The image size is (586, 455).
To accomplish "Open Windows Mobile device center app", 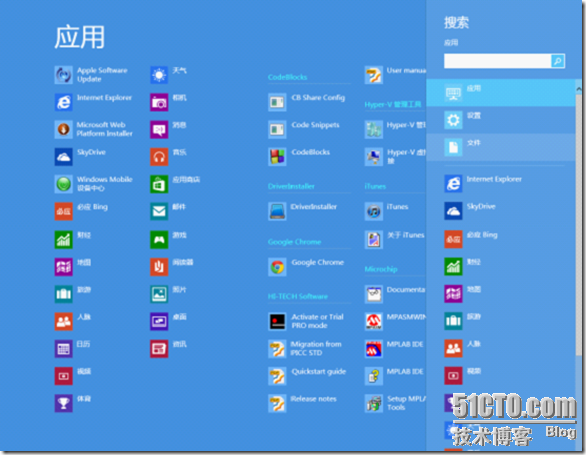I will point(94,184).
